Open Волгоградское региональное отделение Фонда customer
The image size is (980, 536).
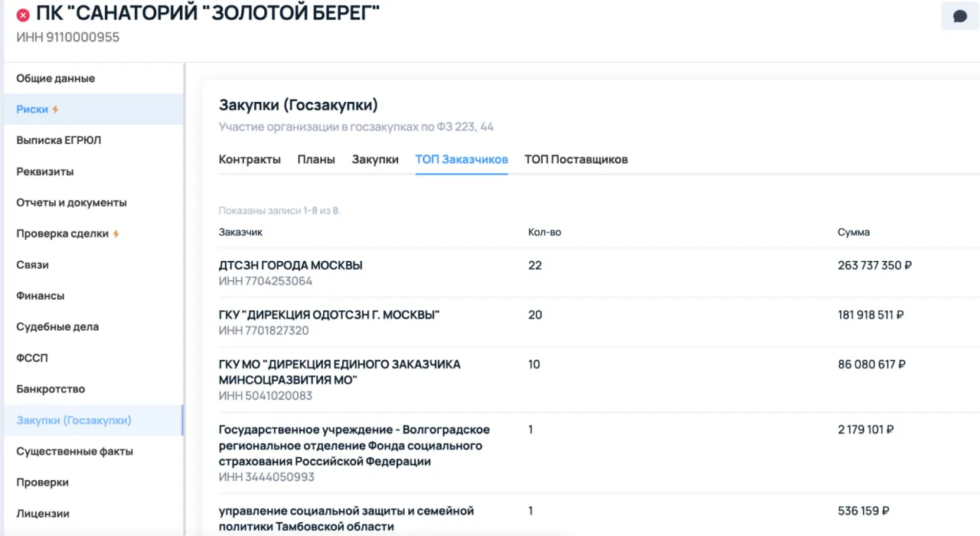[x=354, y=446]
